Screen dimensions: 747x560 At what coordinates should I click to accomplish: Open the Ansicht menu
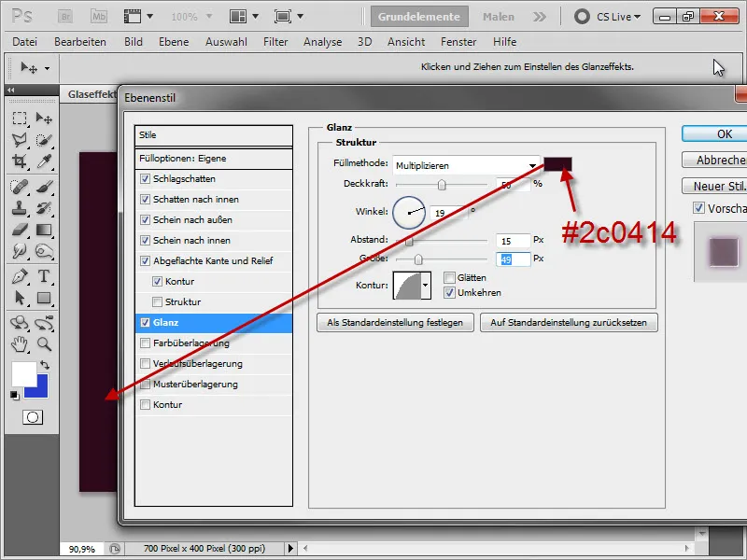click(406, 42)
